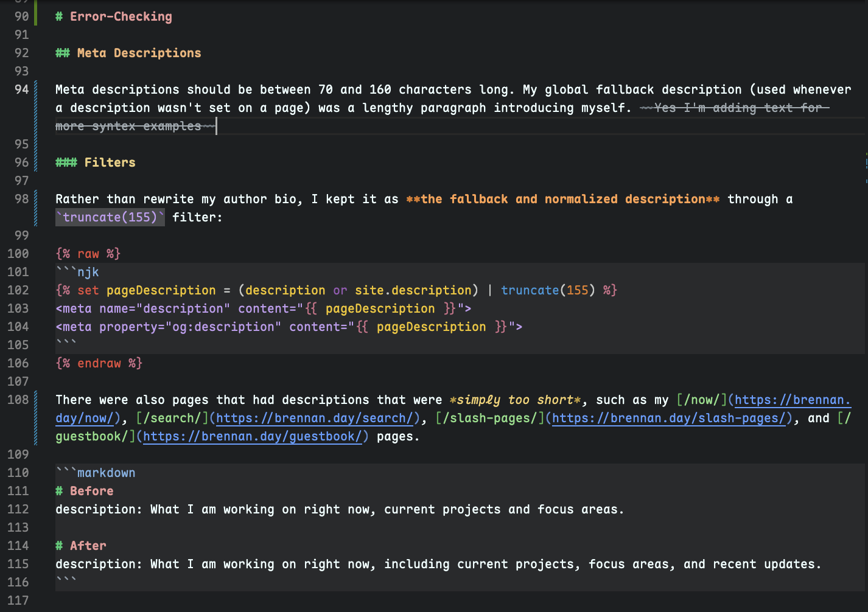Place cursor in the "# Error-Checking" heading

114,16
